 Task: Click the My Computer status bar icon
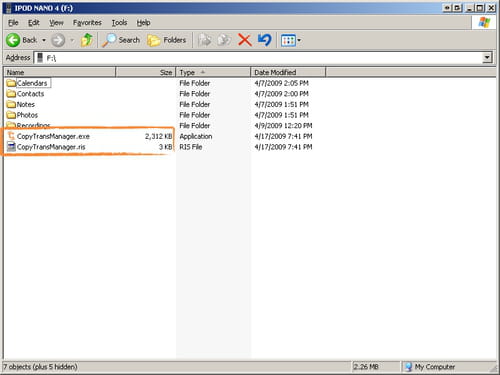pyautogui.click(x=408, y=367)
